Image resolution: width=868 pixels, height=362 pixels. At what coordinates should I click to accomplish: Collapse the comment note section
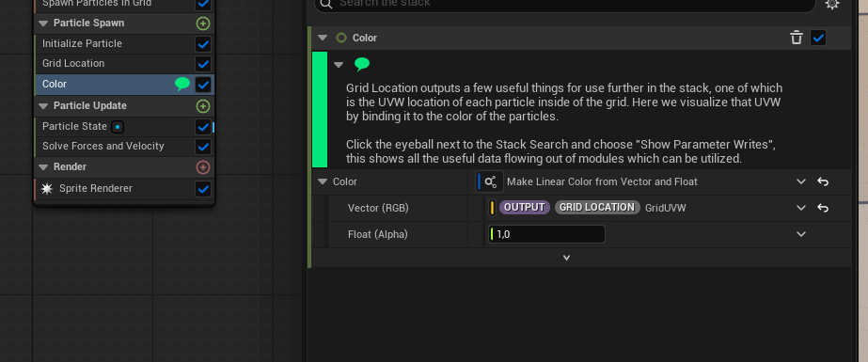[339, 65]
